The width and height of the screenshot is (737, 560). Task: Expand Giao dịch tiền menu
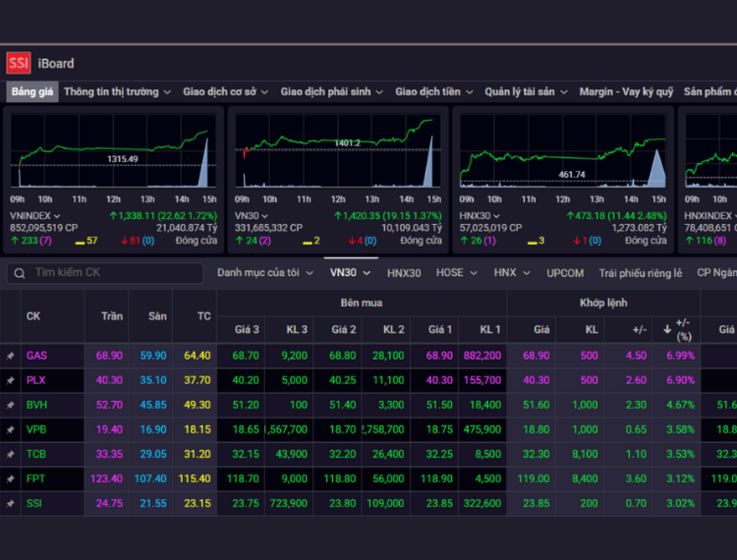click(433, 91)
